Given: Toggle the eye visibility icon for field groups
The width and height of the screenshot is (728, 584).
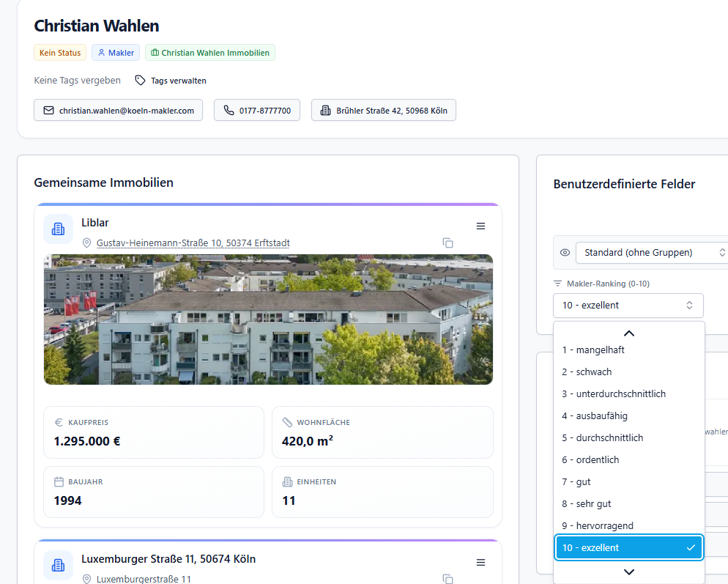Looking at the screenshot, I should 565,253.
